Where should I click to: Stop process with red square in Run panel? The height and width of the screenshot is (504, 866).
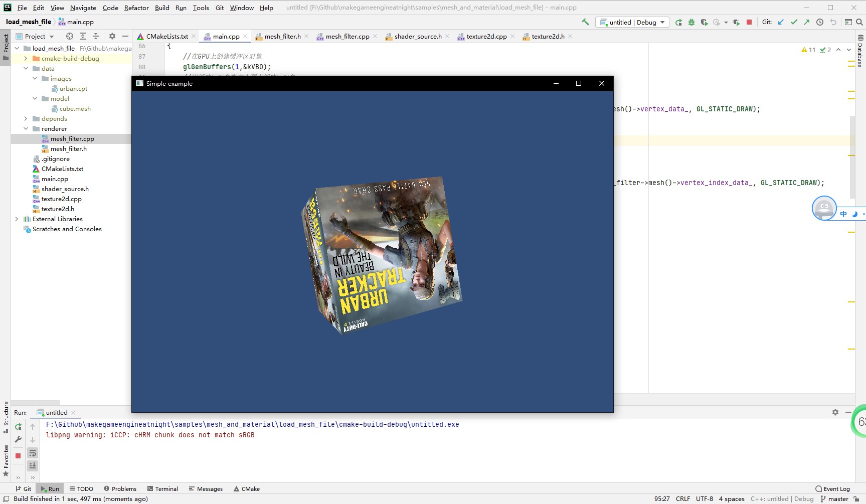[18, 456]
